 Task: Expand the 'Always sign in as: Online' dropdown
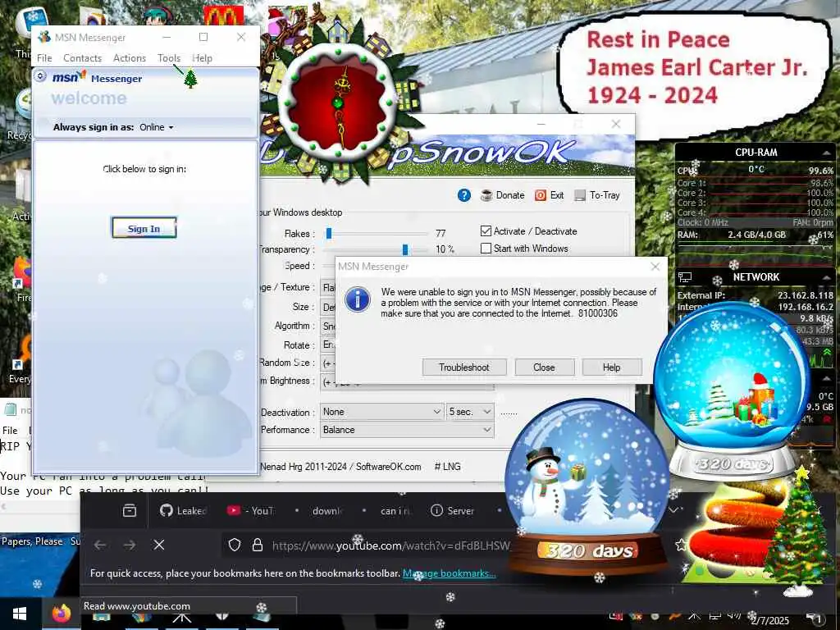[x=157, y=127]
